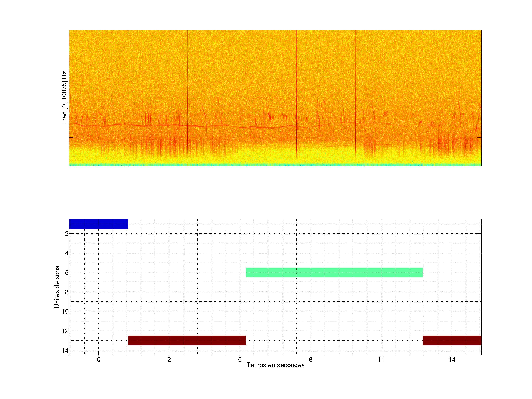532x399 pixels.
Task: Click x-axis tick label 11
Action: [x=381, y=359]
